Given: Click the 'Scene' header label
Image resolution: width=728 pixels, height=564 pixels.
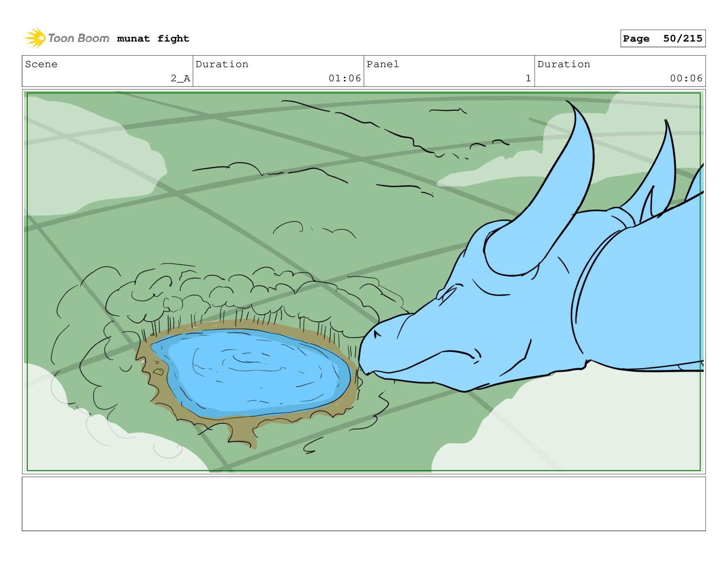Looking at the screenshot, I should pyautogui.click(x=41, y=64).
